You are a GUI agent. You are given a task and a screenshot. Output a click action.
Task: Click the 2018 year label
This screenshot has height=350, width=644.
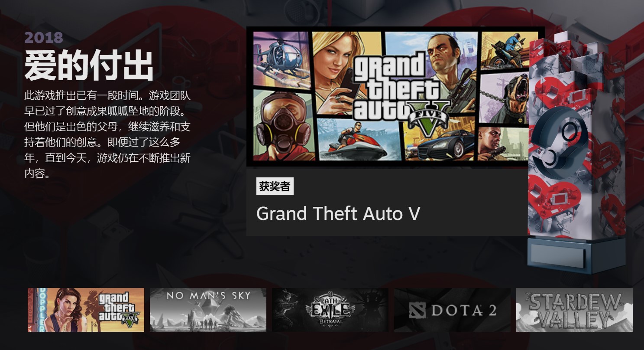[44, 38]
